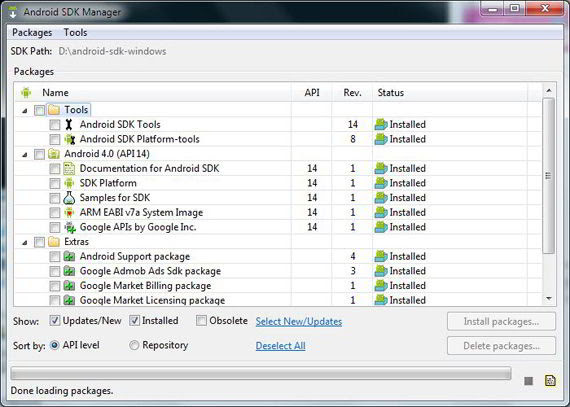The image size is (570, 407).
Task: Click the Android robot icon in the table header
Action: 26,93
